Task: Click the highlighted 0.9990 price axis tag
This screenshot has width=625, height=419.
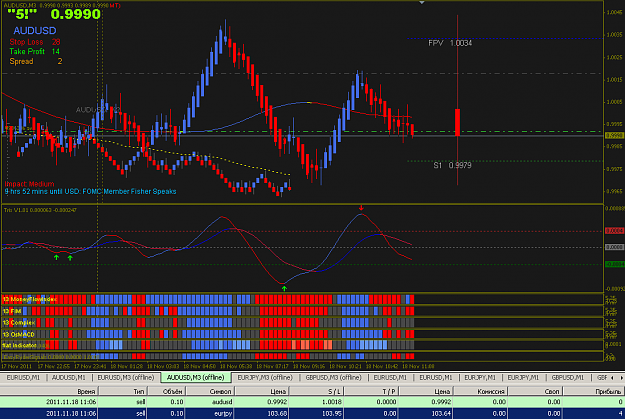Action: pos(614,136)
